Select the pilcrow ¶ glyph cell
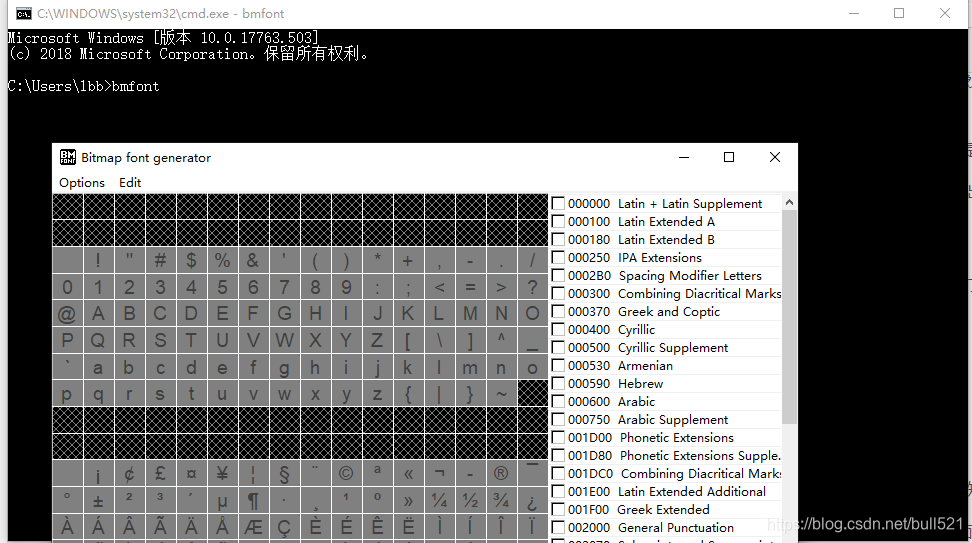The height and width of the screenshot is (543, 972). pos(254,500)
